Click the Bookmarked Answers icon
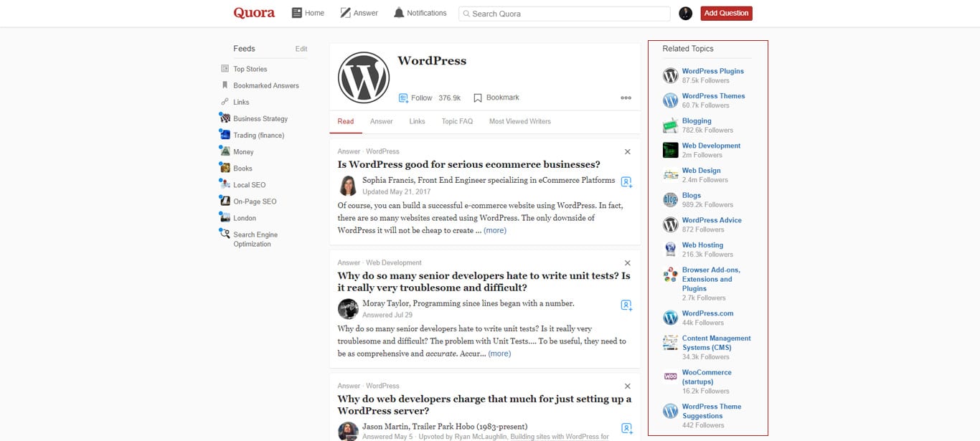 pyautogui.click(x=225, y=85)
